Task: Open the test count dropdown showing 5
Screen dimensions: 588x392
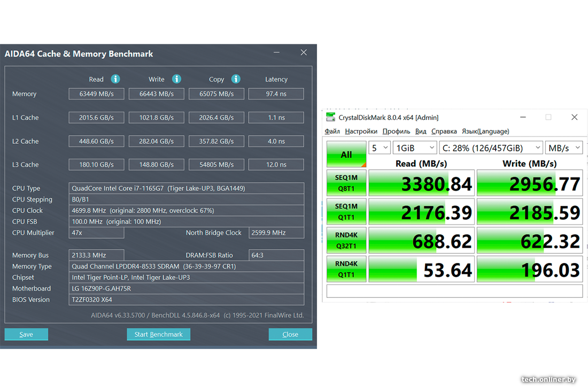Action: (x=380, y=148)
